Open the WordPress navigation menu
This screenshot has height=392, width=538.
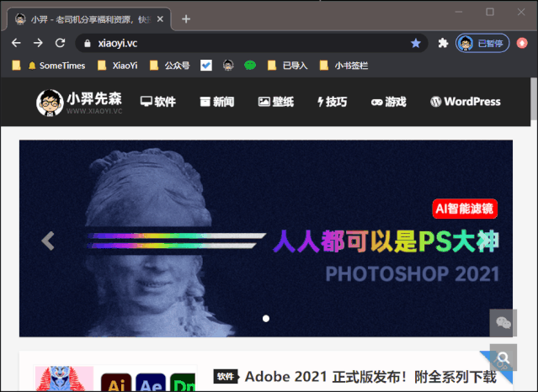pos(466,102)
